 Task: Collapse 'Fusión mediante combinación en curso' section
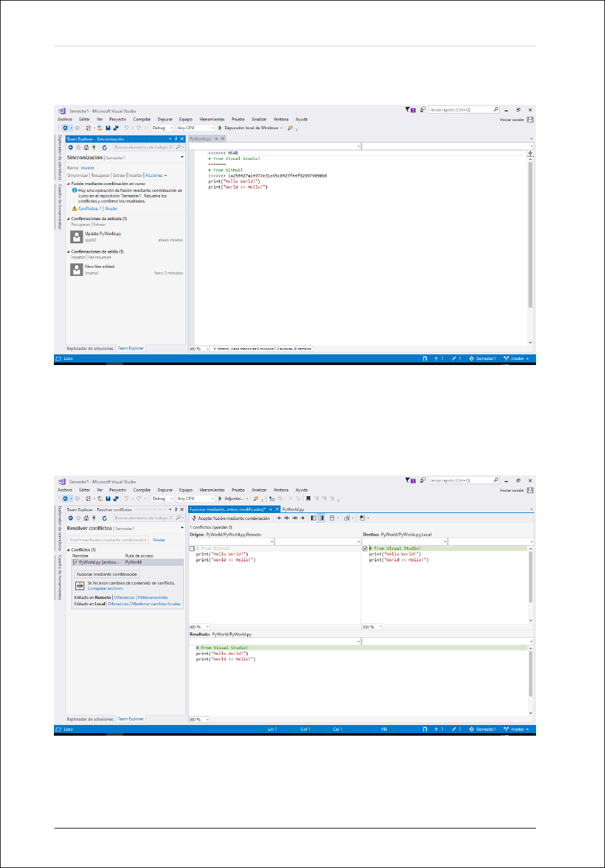[x=69, y=184]
